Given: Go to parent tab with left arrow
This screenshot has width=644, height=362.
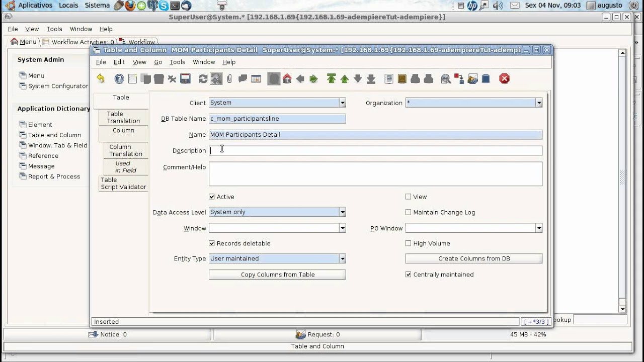Looking at the screenshot, I should [300, 78].
